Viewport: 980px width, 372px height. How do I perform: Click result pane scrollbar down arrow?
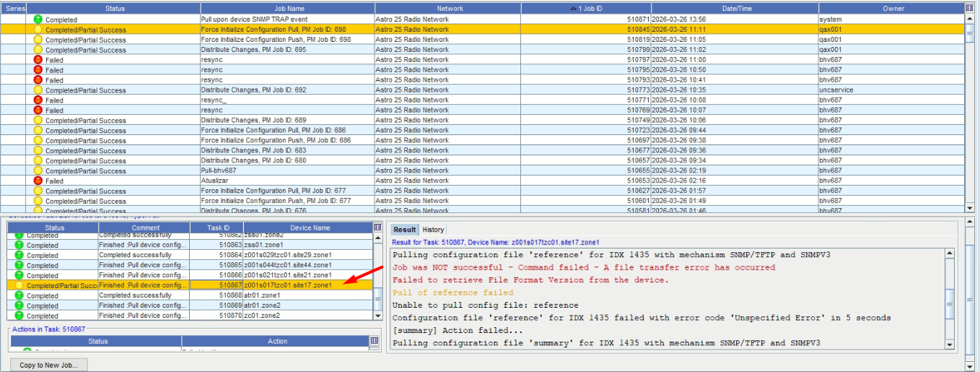pos(950,345)
